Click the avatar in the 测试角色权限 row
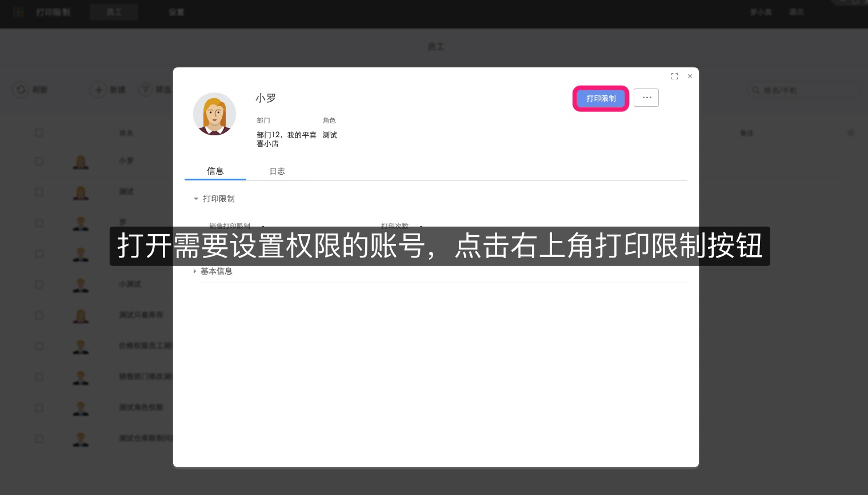The height and width of the screenshot is (495, 868). point(81,409)
